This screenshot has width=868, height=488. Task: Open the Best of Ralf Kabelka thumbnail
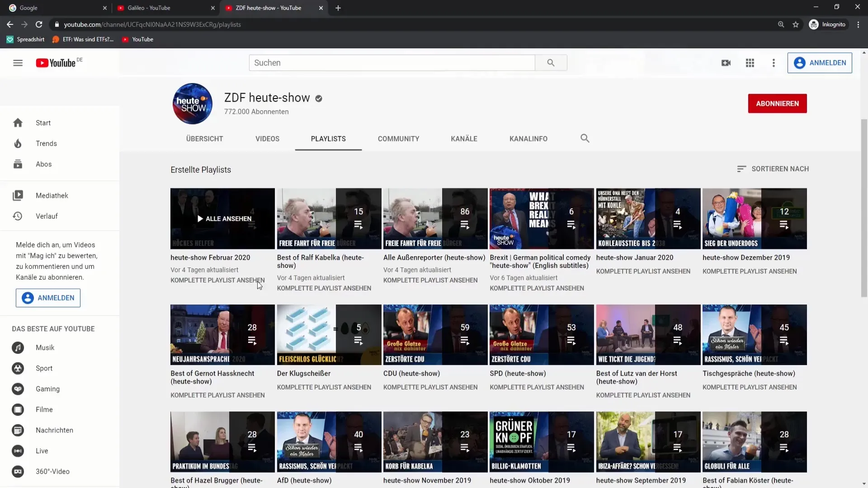click(329, 219)
